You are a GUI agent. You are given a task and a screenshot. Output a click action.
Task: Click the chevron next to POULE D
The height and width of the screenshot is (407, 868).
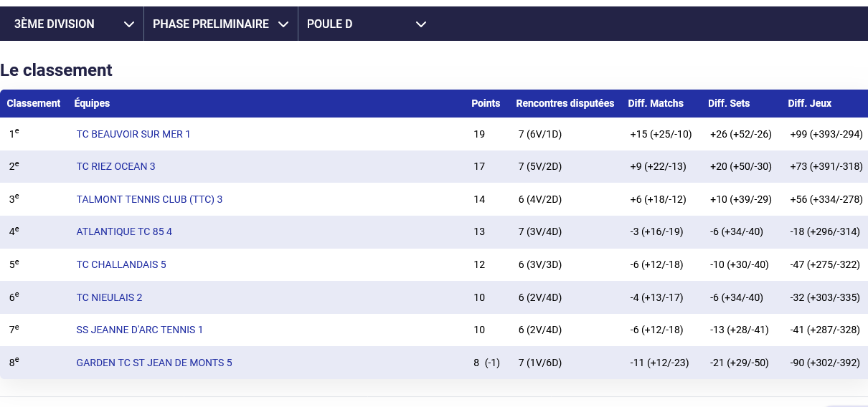tap(421, 24)
